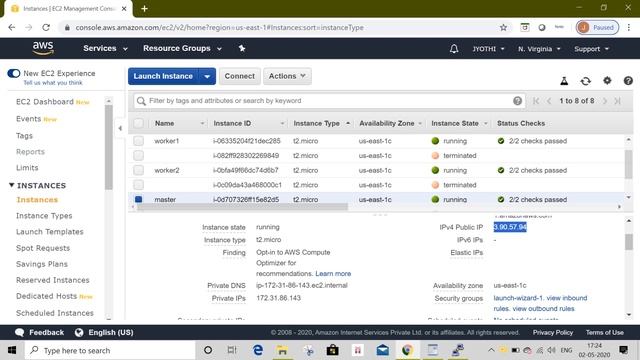This screenshot has width=640, height=360.
Task: Reload the browser page
Action: pos(46,27)
